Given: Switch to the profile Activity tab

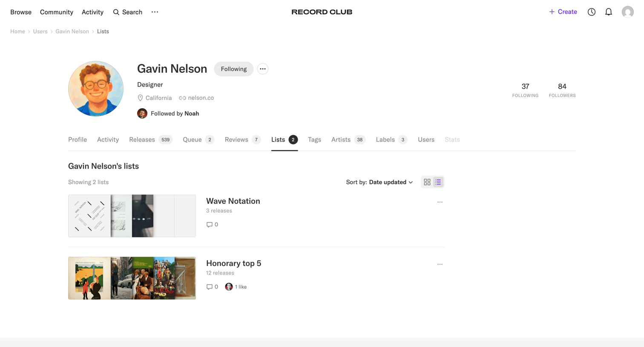Looking at the screenshot, I should 108,139.
